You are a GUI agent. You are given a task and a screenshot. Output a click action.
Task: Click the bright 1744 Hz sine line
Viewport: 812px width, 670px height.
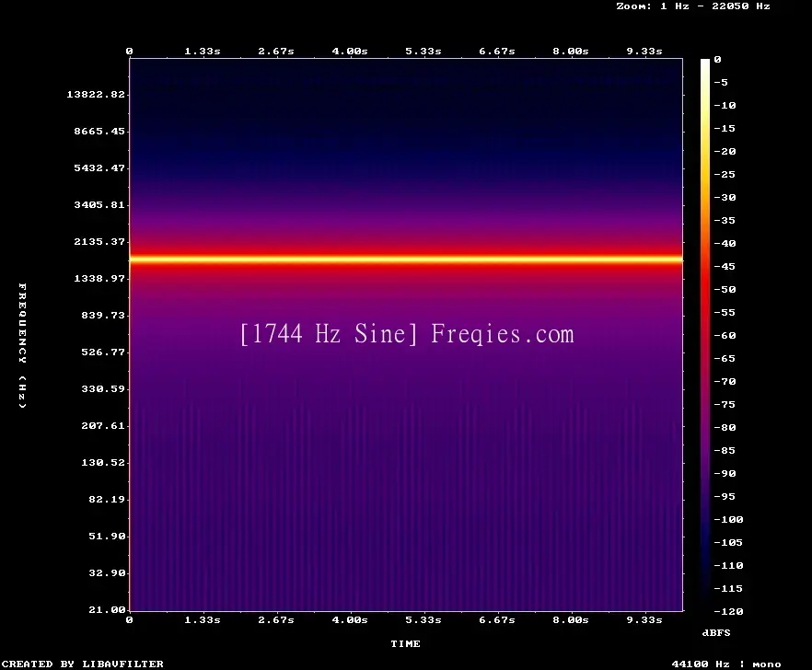coord(406,259)
